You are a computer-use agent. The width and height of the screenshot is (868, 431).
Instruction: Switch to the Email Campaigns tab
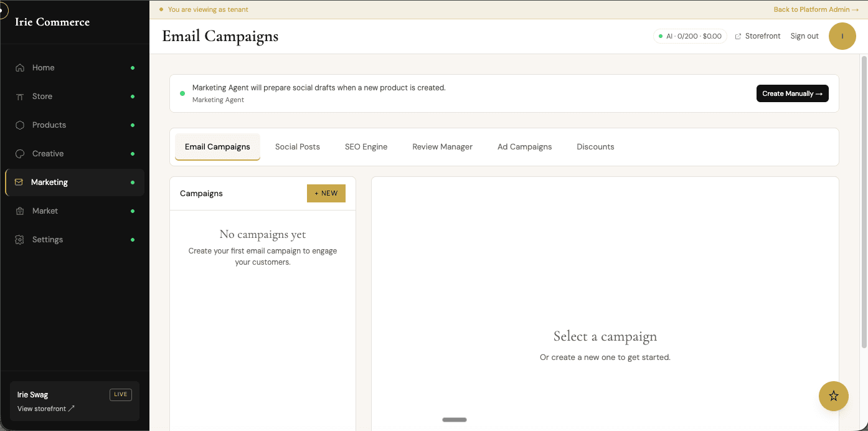point(217,147)
